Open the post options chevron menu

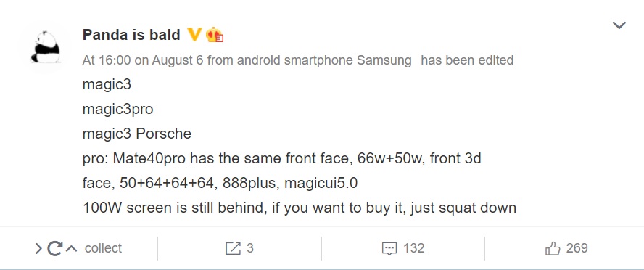coord(619,25)
